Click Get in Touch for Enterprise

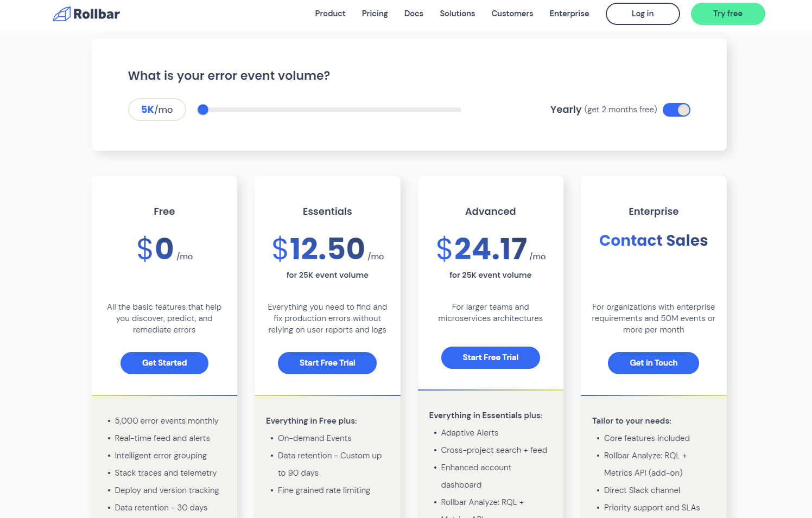(654, 363)
